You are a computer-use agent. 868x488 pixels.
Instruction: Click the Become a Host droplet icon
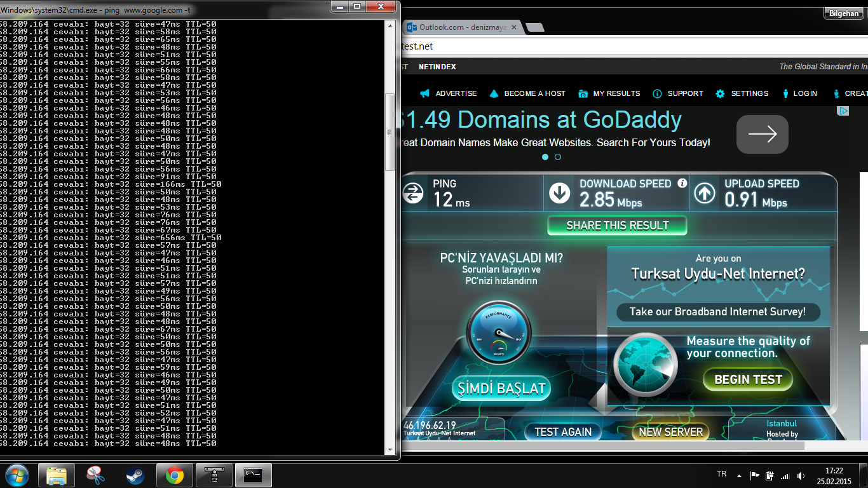click(494, 93)
